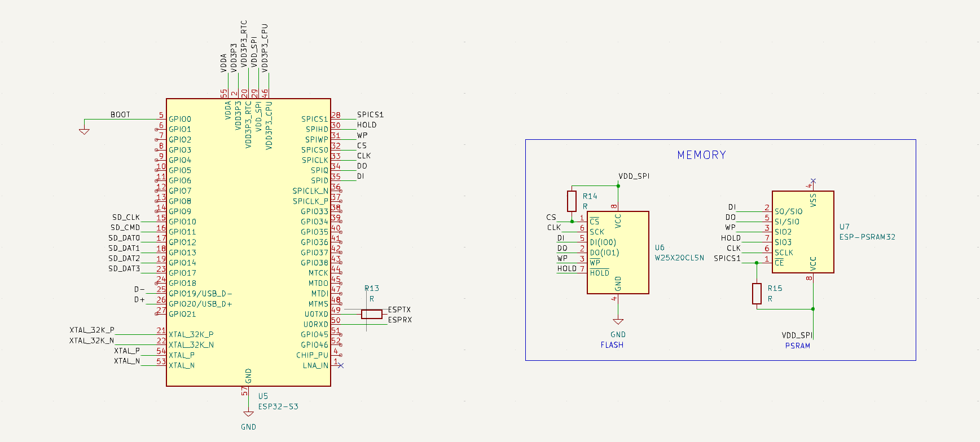Image resolution: width=980 pixels, height=442 pixels.
Task: Select the SD_CLK net label
Action: (x=126, y=217)
